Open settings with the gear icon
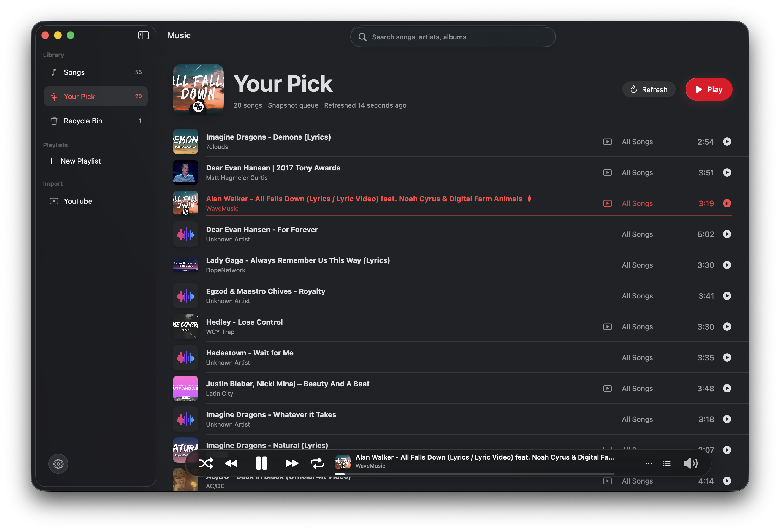This screenshot has height=532, width=780. 58,463
